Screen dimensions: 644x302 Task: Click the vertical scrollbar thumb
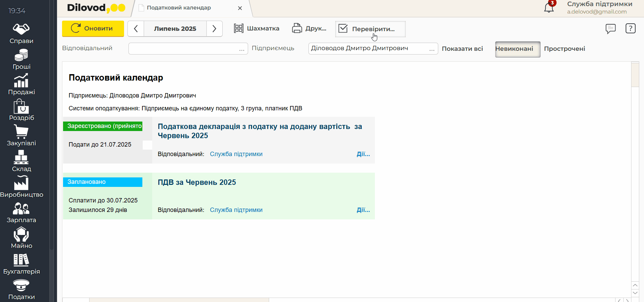(635, 75)
